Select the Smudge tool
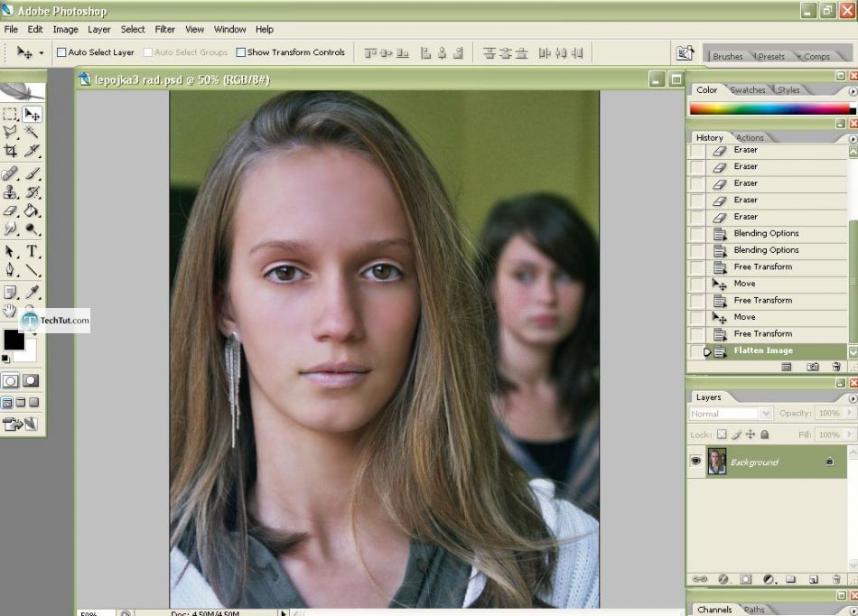Image resolution: width=858 pixels, height=616 pixels. (x=11, y=229)
